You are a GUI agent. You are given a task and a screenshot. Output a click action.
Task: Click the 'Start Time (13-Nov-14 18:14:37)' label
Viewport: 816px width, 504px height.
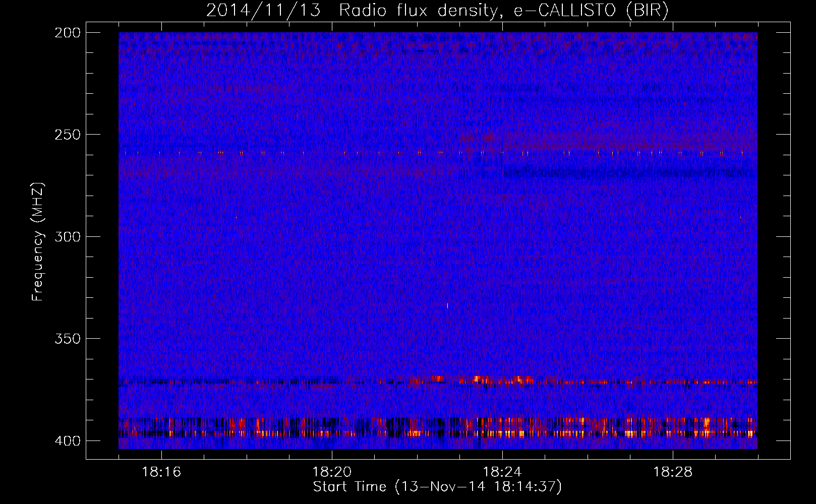point(437,487)
